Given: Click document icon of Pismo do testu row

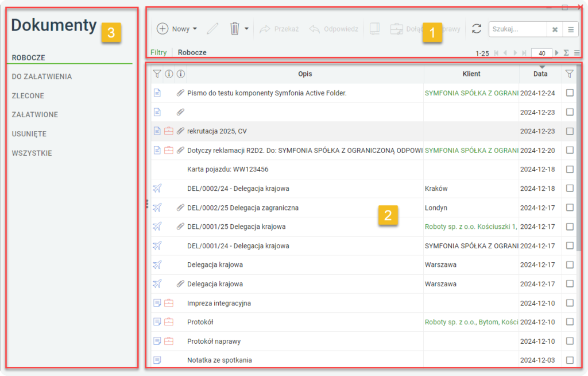Looking at the screenshot, I should [x=157, y=93].
